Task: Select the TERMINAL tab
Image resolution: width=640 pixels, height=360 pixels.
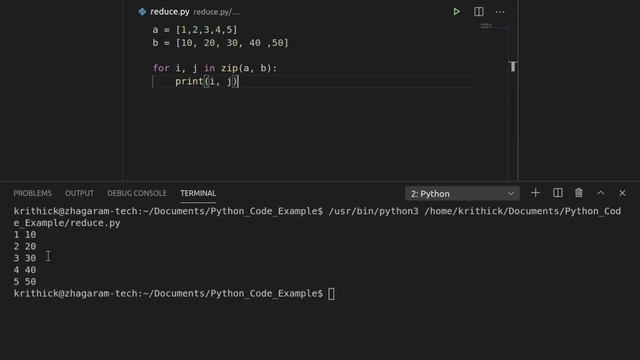Action: point(198,193)
